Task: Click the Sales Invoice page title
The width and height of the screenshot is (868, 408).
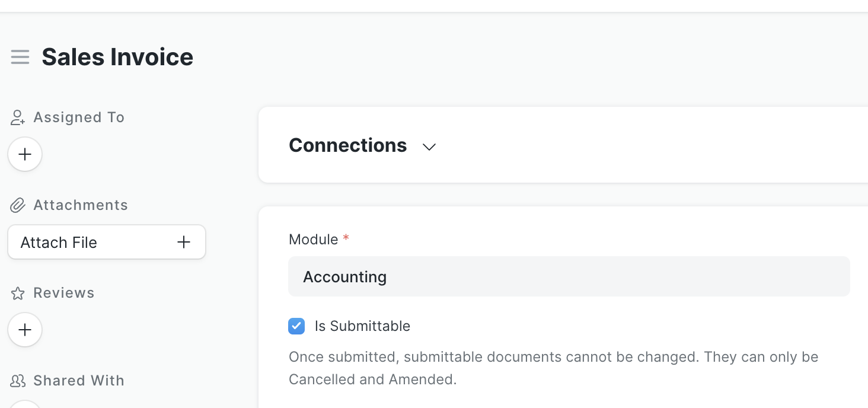Action: pos(117,57)
